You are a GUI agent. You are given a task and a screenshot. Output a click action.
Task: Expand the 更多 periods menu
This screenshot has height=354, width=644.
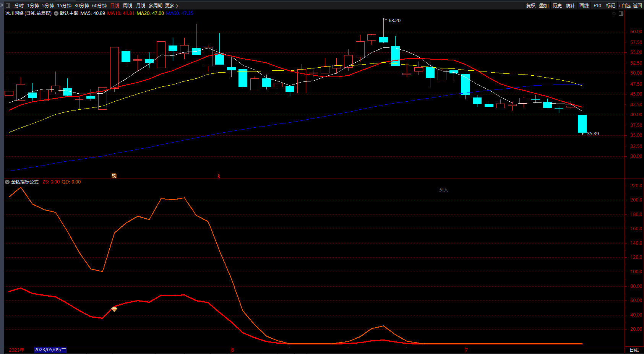171,5
